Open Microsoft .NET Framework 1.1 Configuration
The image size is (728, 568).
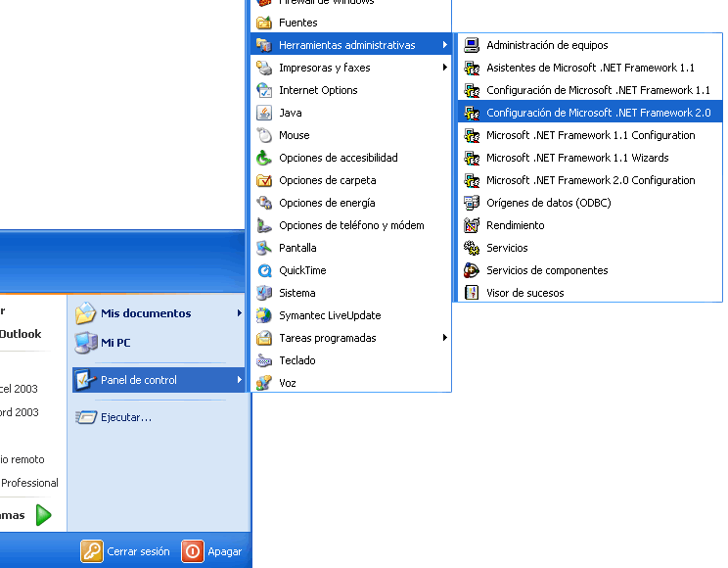tap(590, 135)
